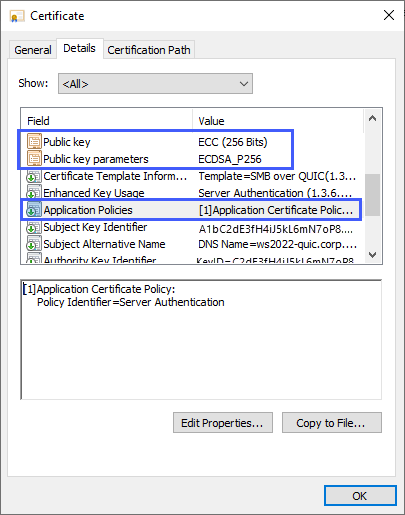Open the Show filter dropdown
This screenshot has height=515, width=405.
155,84
